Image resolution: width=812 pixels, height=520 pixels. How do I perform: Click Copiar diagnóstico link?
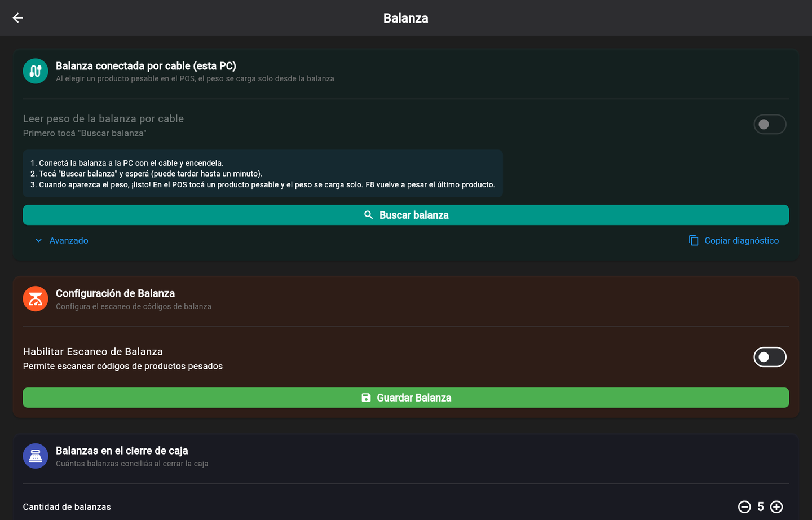tap(734, 240)
